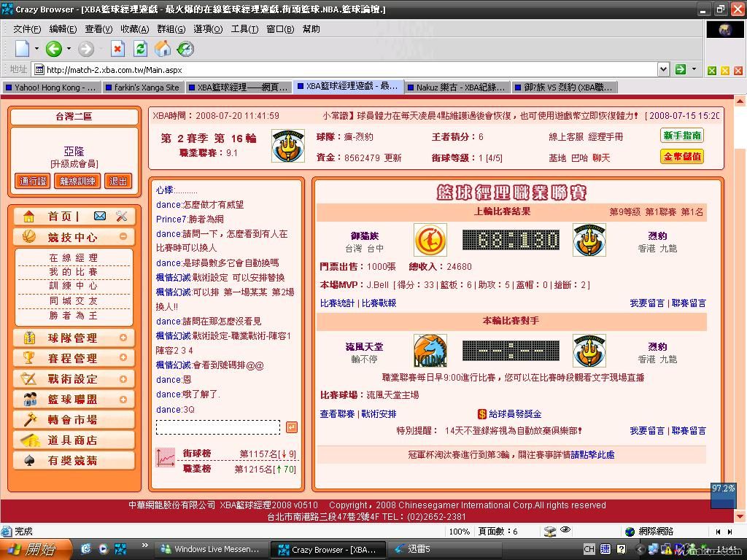The width and height of the screenshot is (747, 560).
Task: Open the 查看聯賽 link
Action: point(337,414)
